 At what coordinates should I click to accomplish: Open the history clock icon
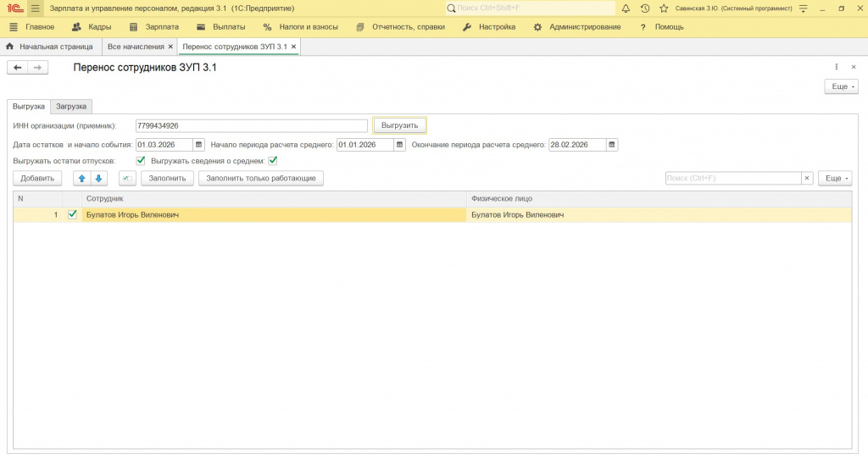tap(645, 8)
